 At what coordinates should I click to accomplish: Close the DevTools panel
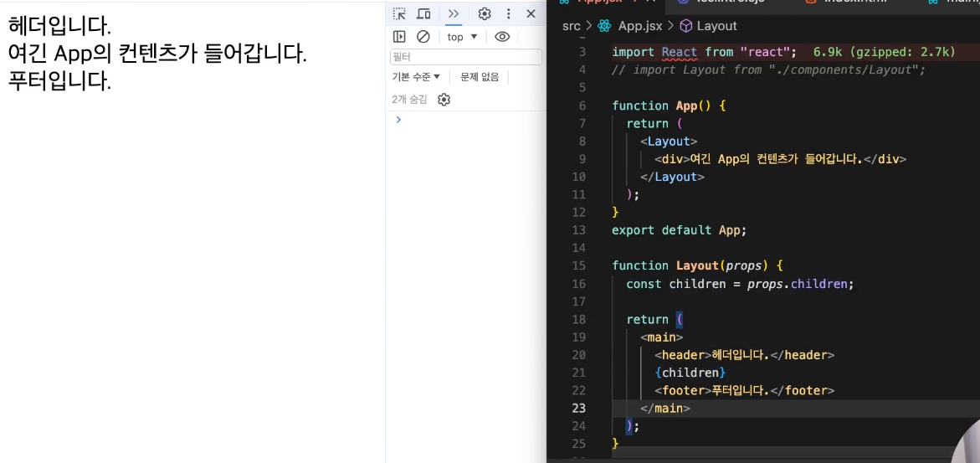pos(531,13)
